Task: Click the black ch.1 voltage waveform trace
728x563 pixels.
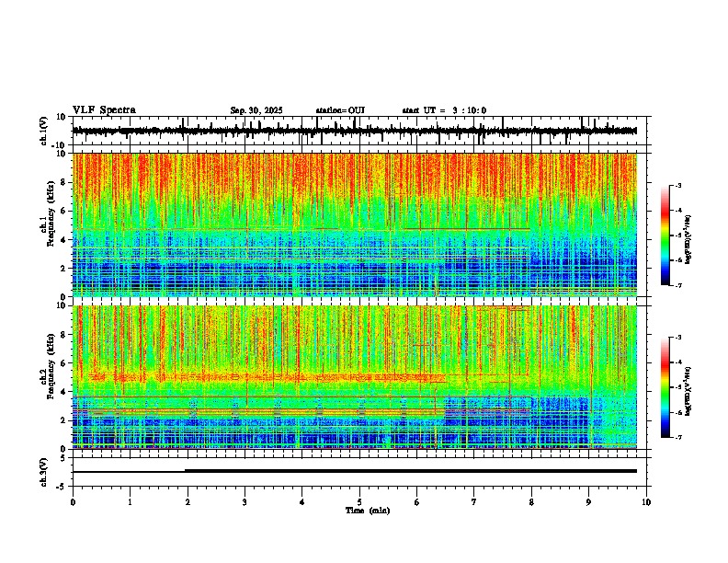Action: (x=354, y=131)
